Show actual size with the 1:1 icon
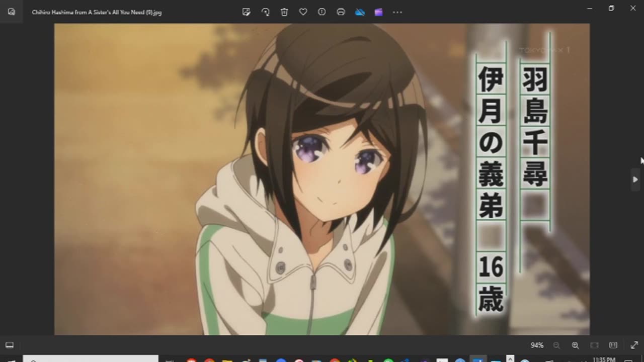Screen dimensions: 644x362 click(613, 345)
